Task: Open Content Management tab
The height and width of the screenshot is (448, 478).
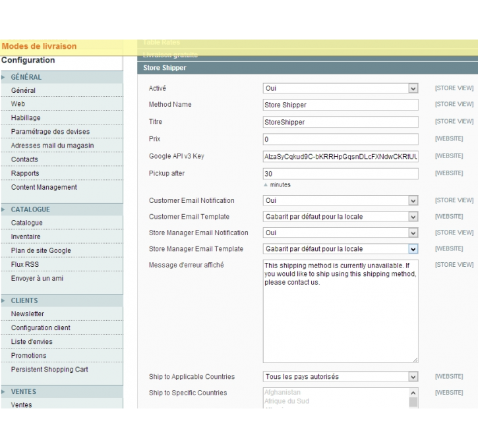Action: tap(62, 187)
